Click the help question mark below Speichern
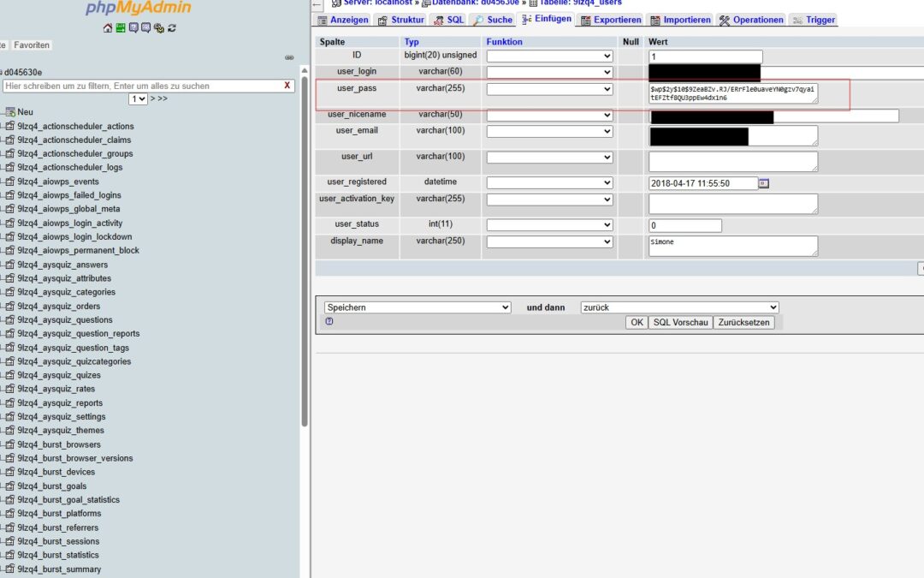This screenshot has width=924, height=578. pyautogui.click(x=329, y=320)
